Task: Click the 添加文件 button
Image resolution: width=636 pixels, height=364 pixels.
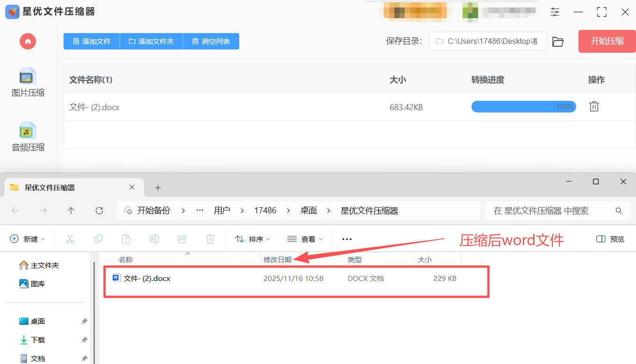Action: coord(92,41)
